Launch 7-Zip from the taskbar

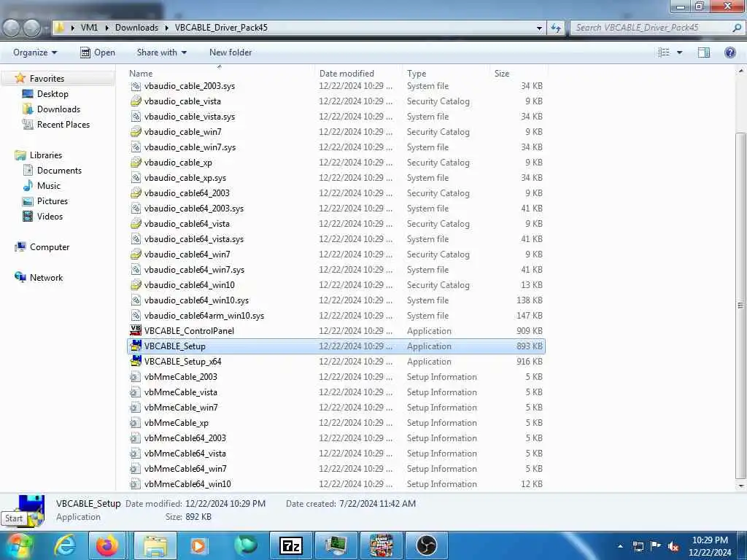pyautogui.click(x=290, y=545)
